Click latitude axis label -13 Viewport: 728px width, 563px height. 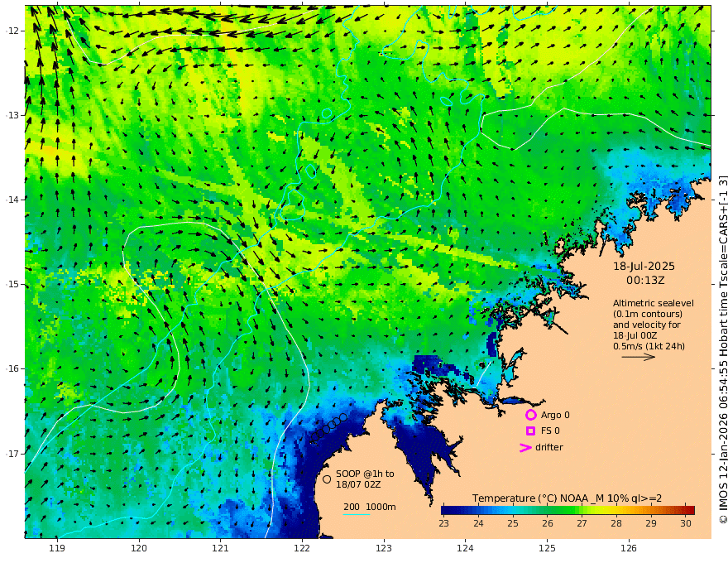point(13,115)
